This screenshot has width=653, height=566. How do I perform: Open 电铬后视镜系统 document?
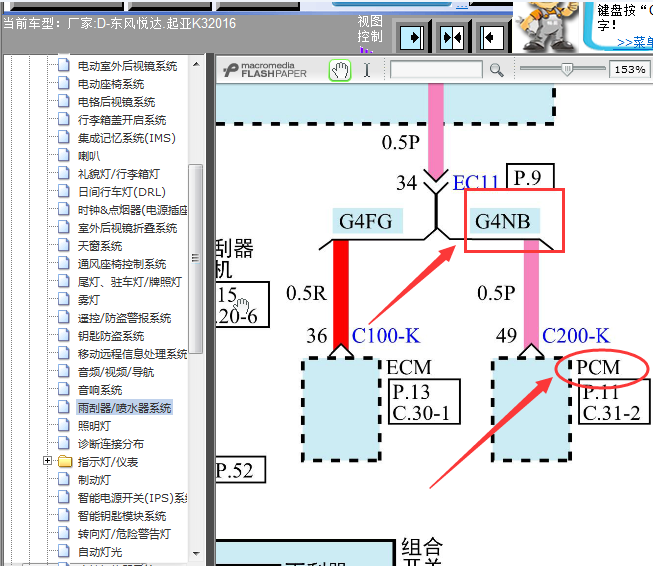(116, 102)
